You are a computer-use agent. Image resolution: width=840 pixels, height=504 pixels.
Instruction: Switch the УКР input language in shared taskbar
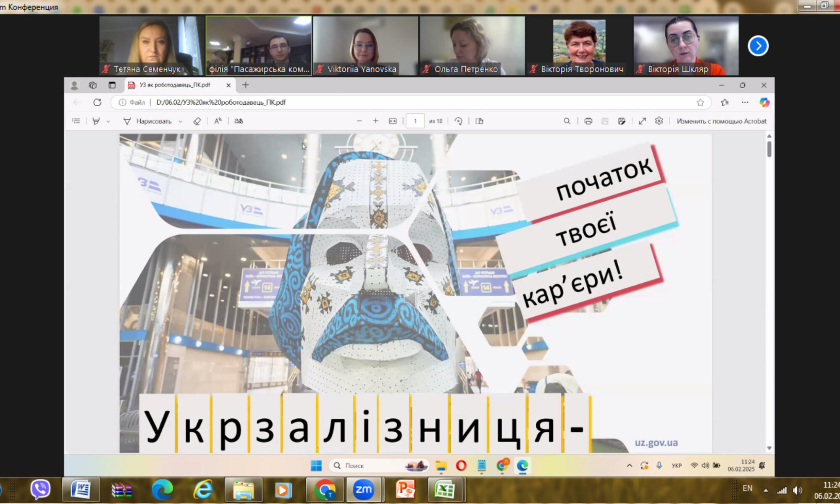click(677, 465)
